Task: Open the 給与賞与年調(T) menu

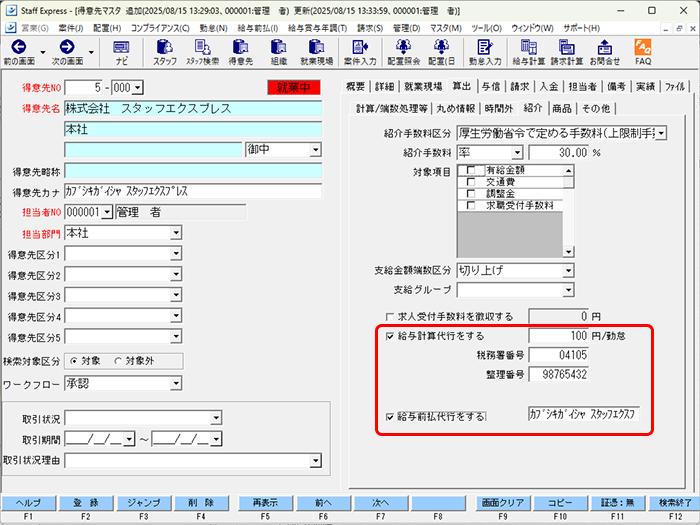Action: click(317, 28)
